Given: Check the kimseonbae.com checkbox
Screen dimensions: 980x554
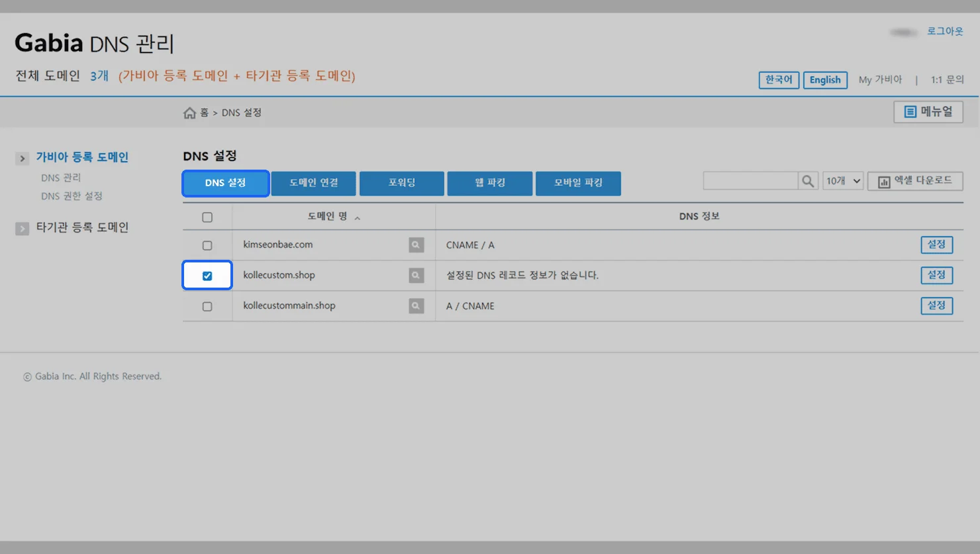Looking at the screenshot, I should tap(207, 245).
